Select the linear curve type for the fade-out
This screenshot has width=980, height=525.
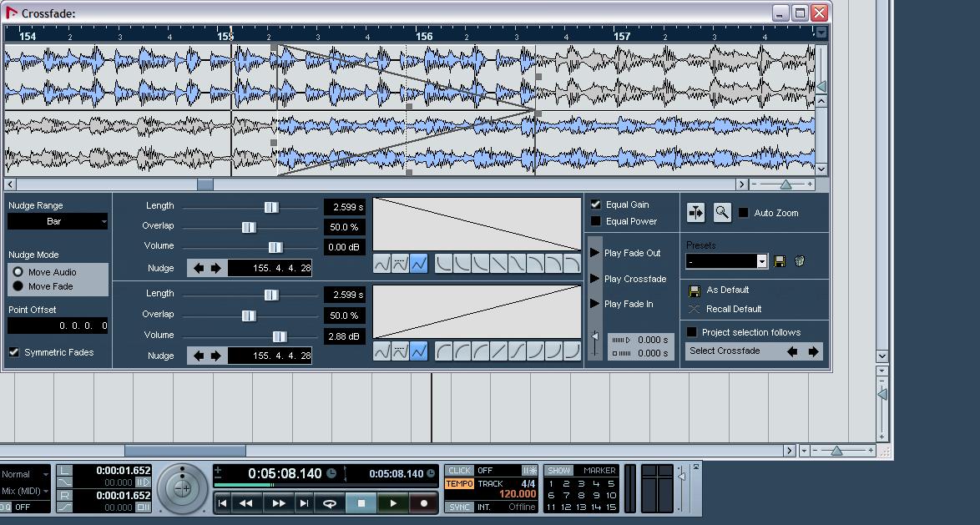tap(419, 264)
